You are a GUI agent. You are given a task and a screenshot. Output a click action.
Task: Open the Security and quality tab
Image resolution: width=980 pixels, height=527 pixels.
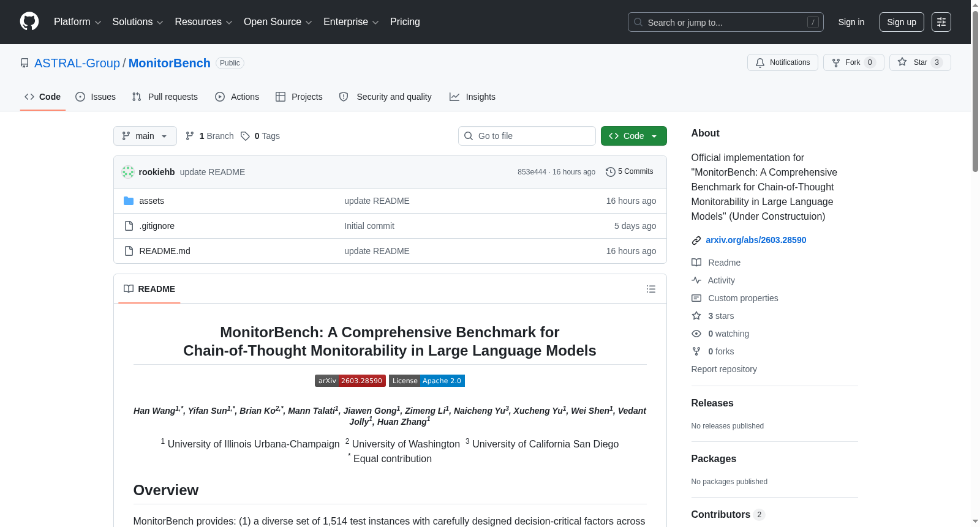coord(385,97)
